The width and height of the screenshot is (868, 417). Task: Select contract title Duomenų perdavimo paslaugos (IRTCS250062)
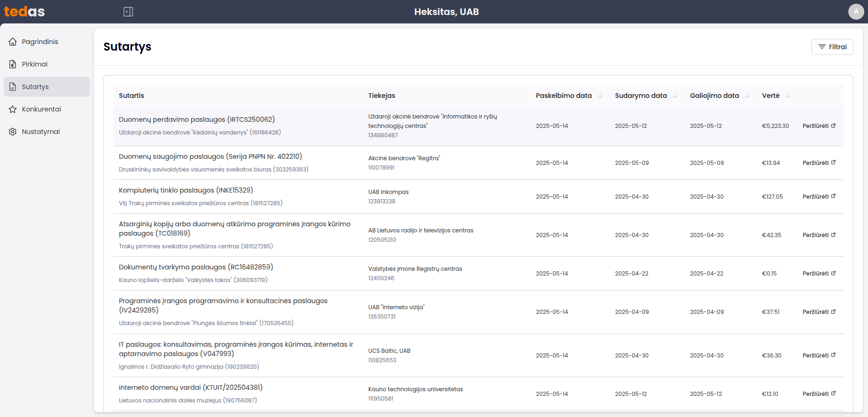pos(197,119)
